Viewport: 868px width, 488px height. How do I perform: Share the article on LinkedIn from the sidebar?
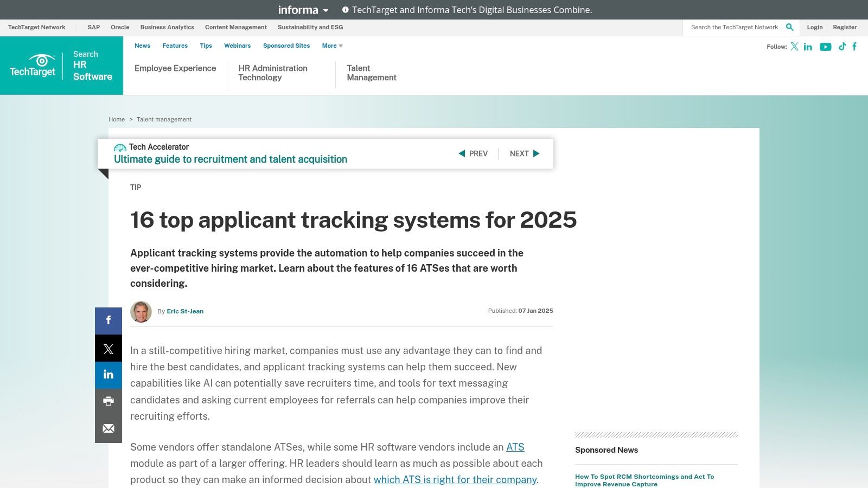coord(108,375)
